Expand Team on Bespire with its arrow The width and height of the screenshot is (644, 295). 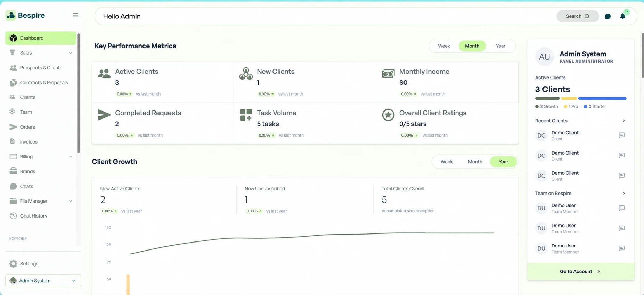pyautogui.click(x=623, y=193)
